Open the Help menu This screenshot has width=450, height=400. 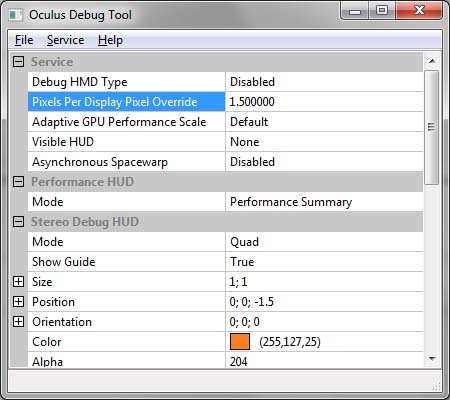pyautogui.click(x=110, y=40)
